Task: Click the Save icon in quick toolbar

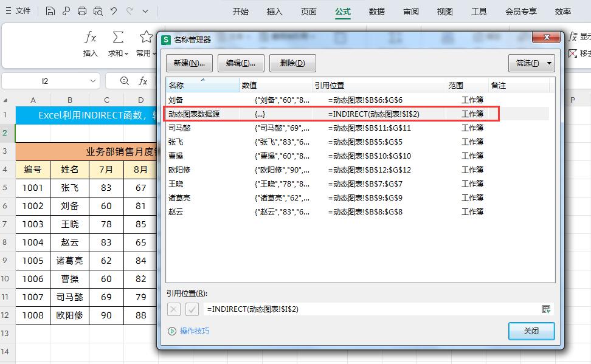Action: coord(50,11)
